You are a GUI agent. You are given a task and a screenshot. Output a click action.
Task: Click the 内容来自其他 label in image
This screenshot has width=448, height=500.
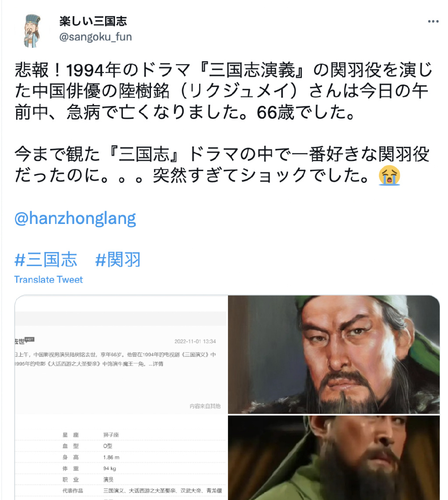pos(205,406)
